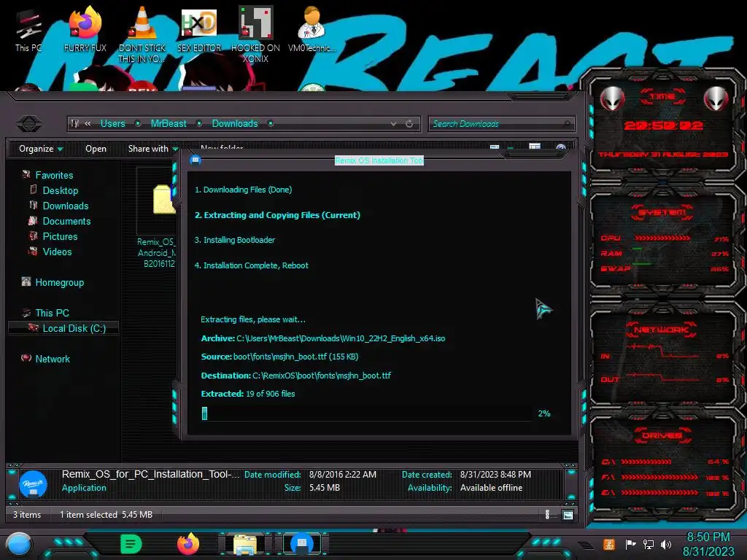Click '1. Downloading Files (Done)' step

(x=244, y=190)
